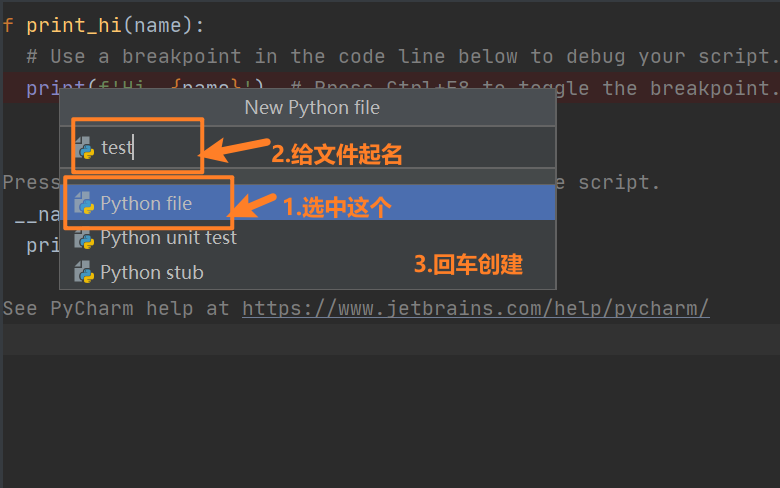Click the 'New Python file' dialog title
Viewport: 780px width, 488px height.
pos(312,107)
